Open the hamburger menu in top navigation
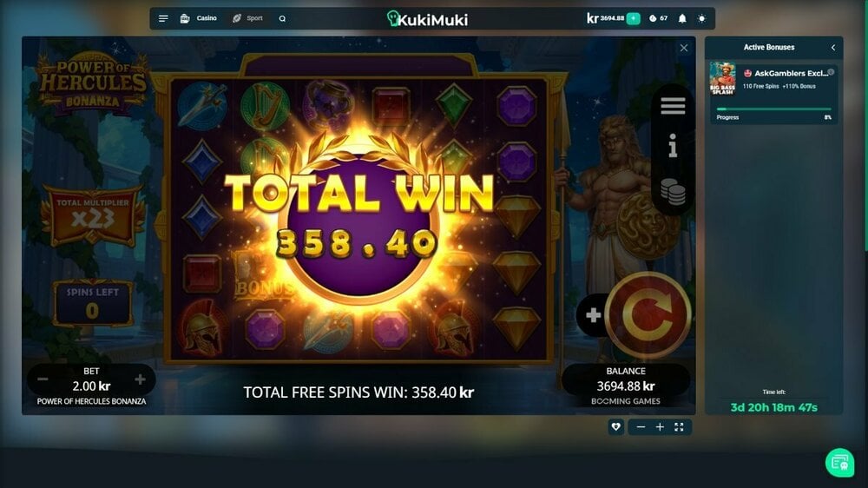The width and height of the screenshot is (868, 488). click(x=163, y=18)
